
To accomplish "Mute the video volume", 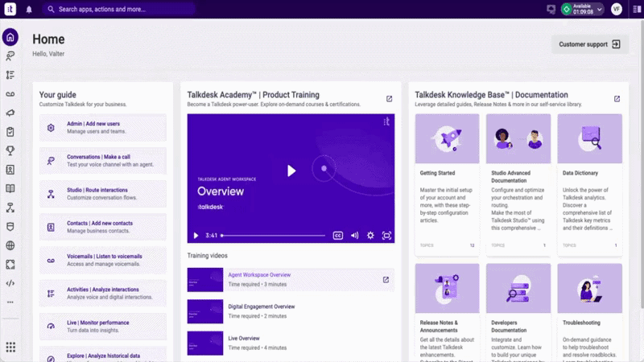I will (354, 236).
